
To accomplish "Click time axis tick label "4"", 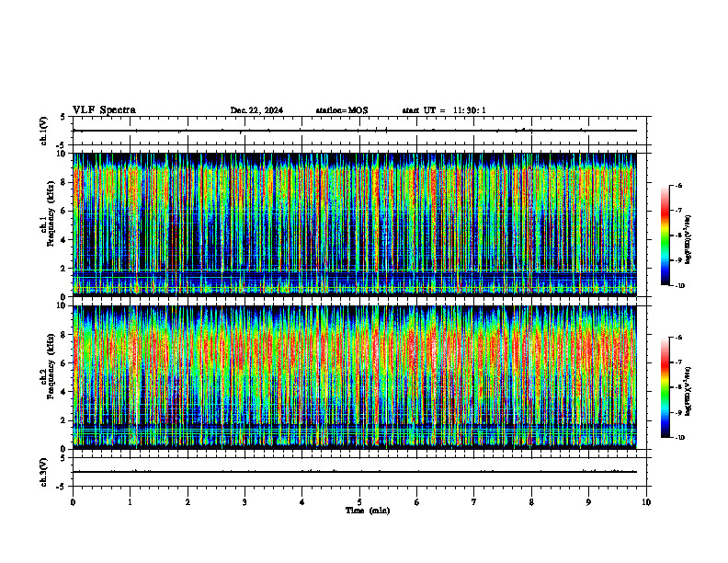I will point(302,502).
